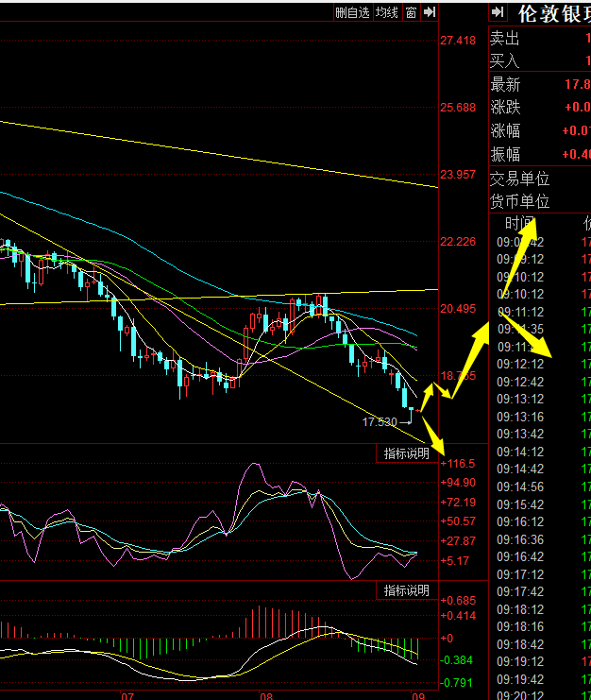Click the +72.19 indicator axis label
Image resolution: width=591 pixels, height=700 pixels.
(458, 503)
